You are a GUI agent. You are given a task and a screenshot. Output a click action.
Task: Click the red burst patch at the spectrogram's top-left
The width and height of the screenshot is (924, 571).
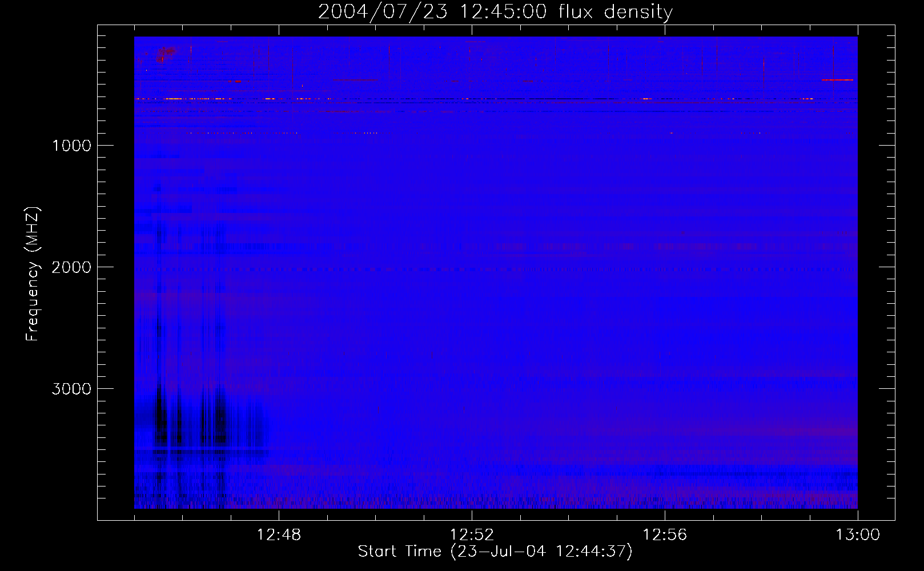point(166,54)
